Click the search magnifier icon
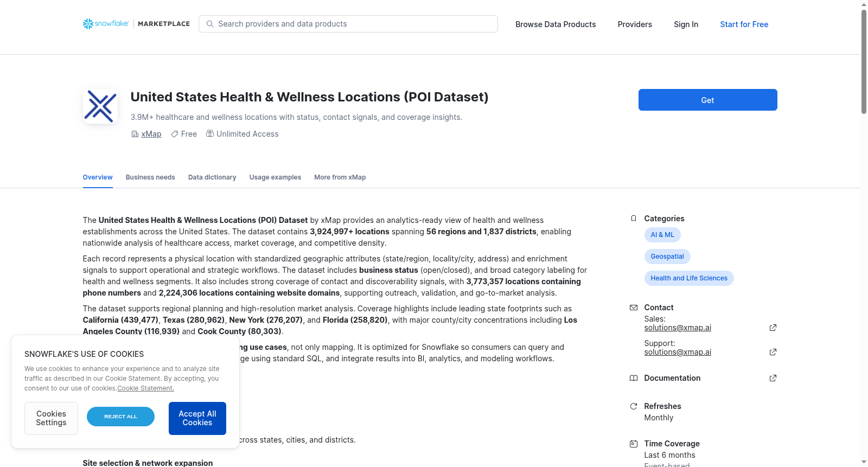The width and height of the screenshot is (868, 467). click(210, 24)
